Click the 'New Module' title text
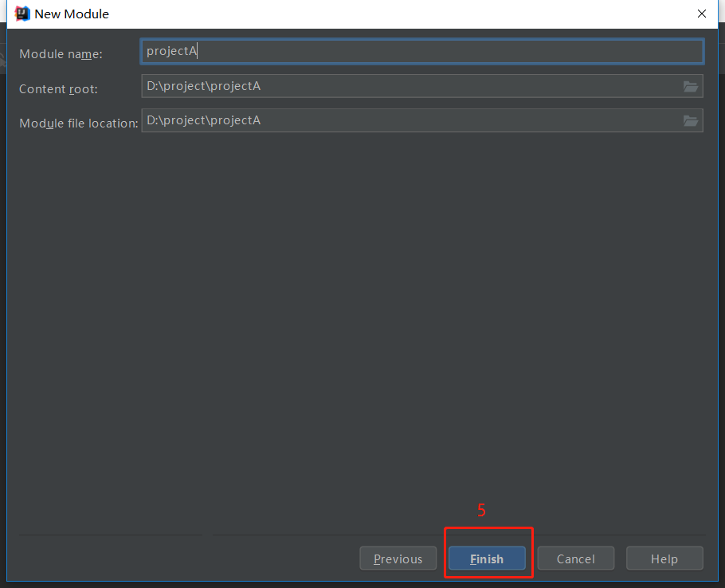 [72, 14]
